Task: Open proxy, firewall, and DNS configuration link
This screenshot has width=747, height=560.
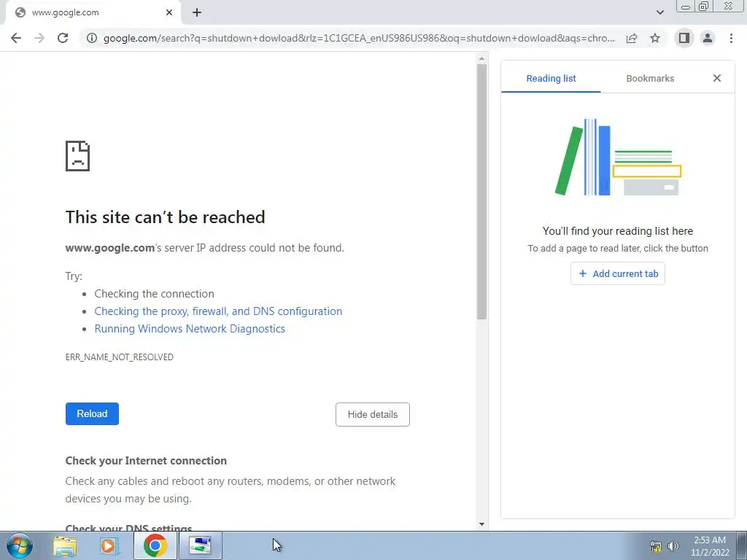Action: [x=218, y=311]
